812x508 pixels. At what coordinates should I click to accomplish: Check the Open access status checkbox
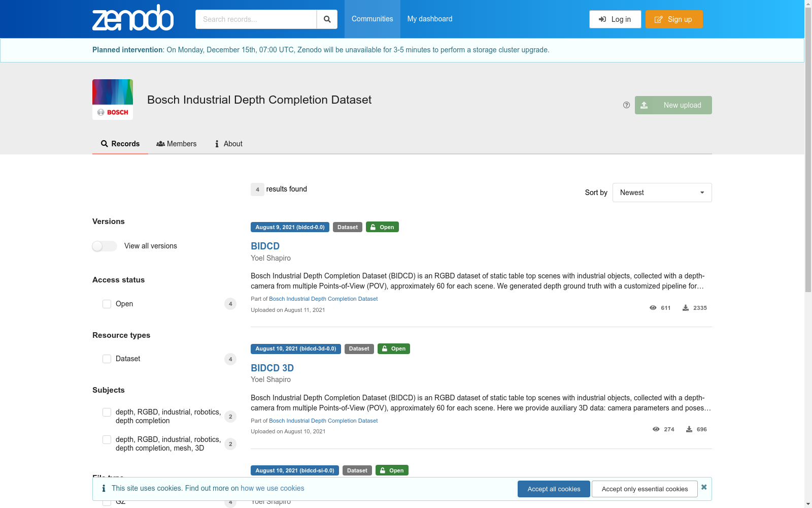107,304
